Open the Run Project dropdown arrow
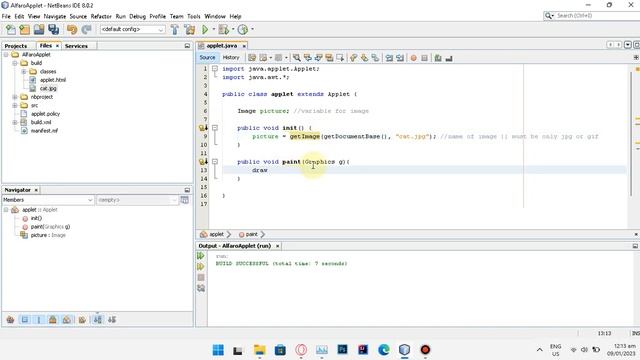The height and width of the screenshot is (360, 640). coord(213,29)
